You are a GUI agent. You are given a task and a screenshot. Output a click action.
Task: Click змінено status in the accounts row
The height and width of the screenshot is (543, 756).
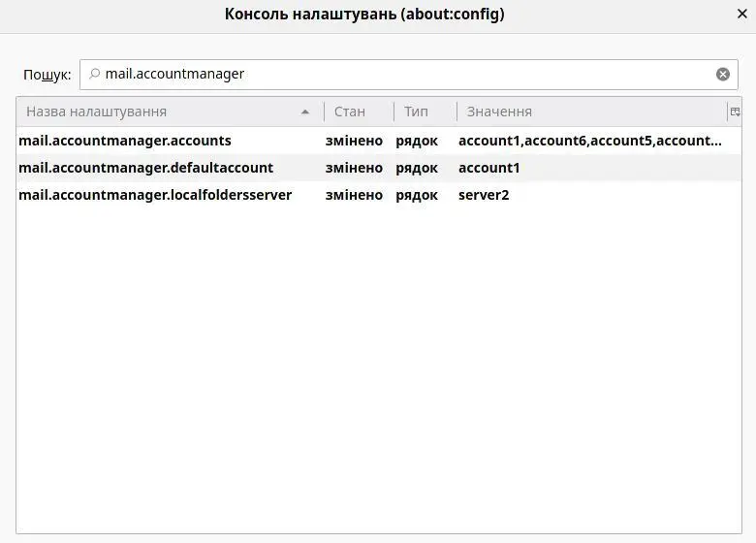(x=354, y=141)
